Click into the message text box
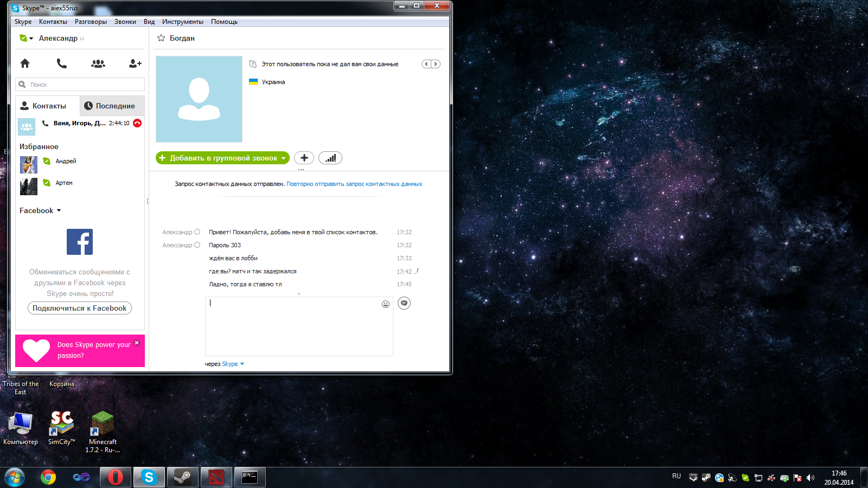The height and width of the screenshot is (488, 868). click(x=299, y=326)
